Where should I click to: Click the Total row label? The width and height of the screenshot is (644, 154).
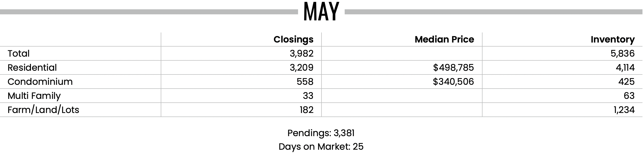pos(18,54)
